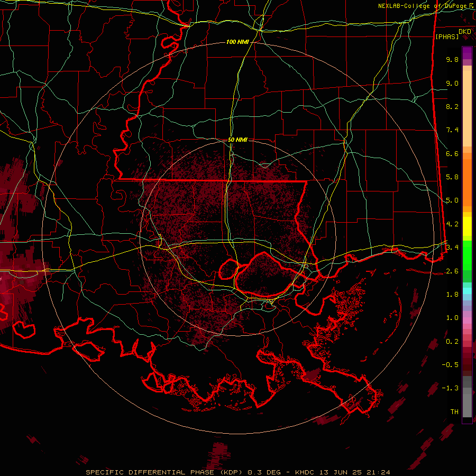This screenshot has height=476, width=476.
Task: Click the [PHAS] units label
Action: [447, 36]
